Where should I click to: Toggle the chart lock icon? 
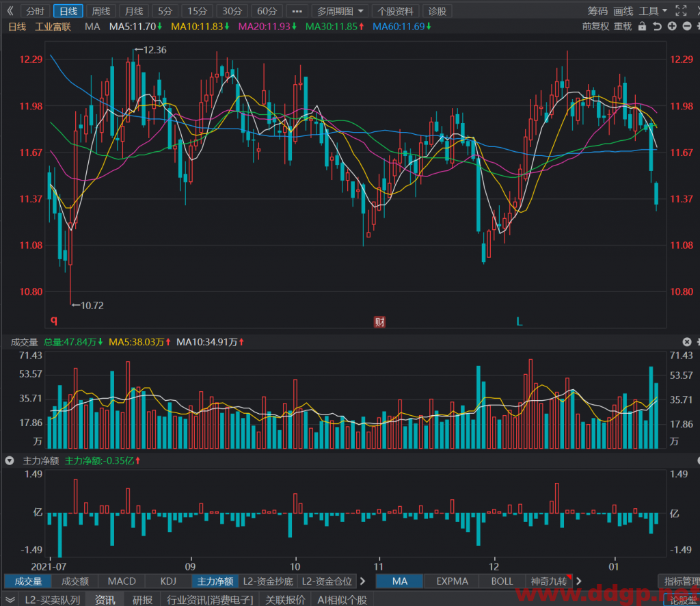click(642, 27)
